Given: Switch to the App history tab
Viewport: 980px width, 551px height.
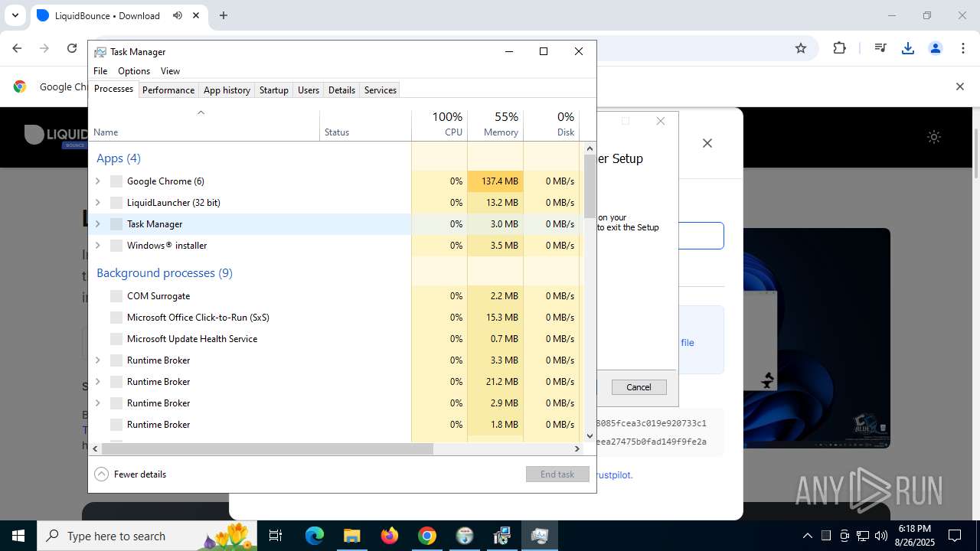Looking at the screenshot, I should click(x=227, y=90).
